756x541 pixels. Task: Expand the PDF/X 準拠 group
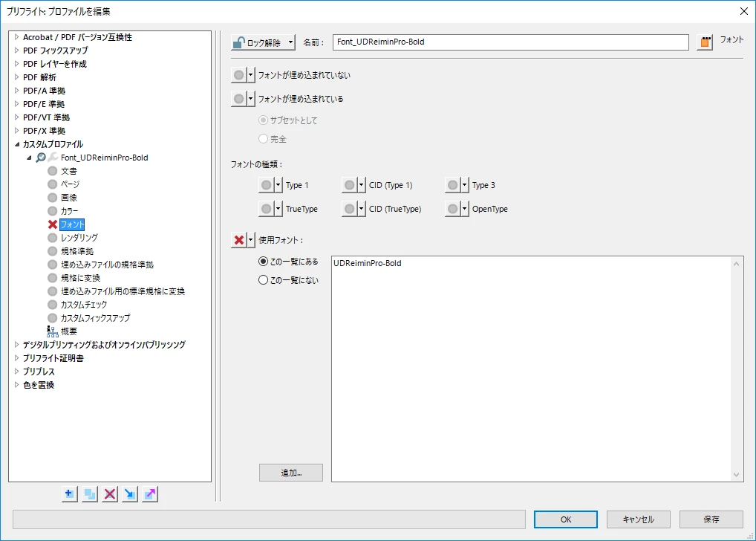[16, 130]
